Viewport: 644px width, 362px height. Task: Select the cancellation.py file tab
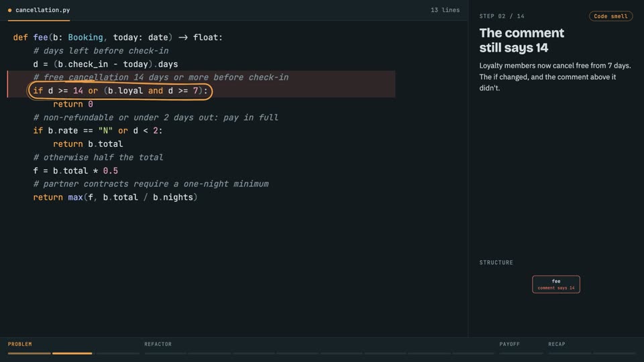39,10
